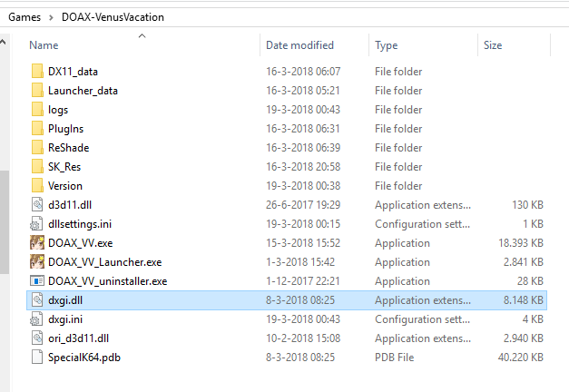This screenshot has width=569, height=392.
Task: Click the left pane scrollbar thumb
Action: pos(5,222)
